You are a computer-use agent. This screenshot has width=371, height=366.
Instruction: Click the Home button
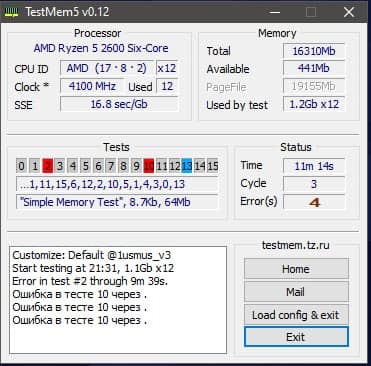click(296, 269)
